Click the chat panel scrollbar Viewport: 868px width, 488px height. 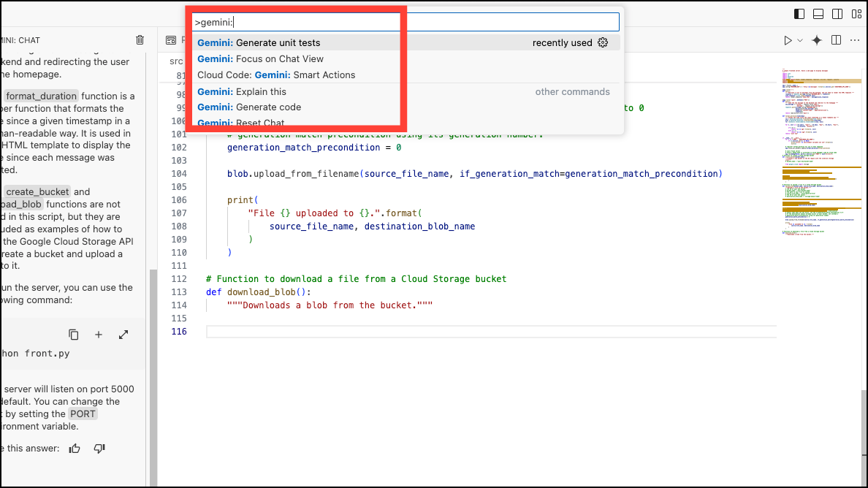[153, 376]
